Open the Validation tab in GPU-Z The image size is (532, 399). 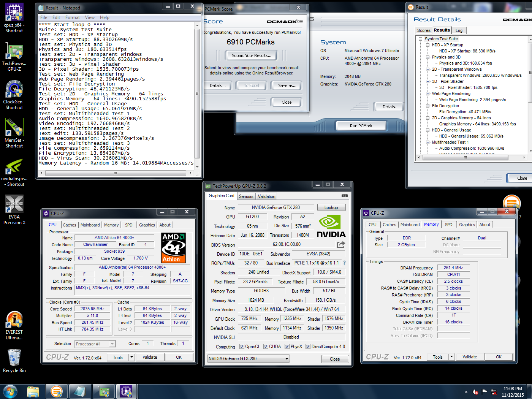266,196
